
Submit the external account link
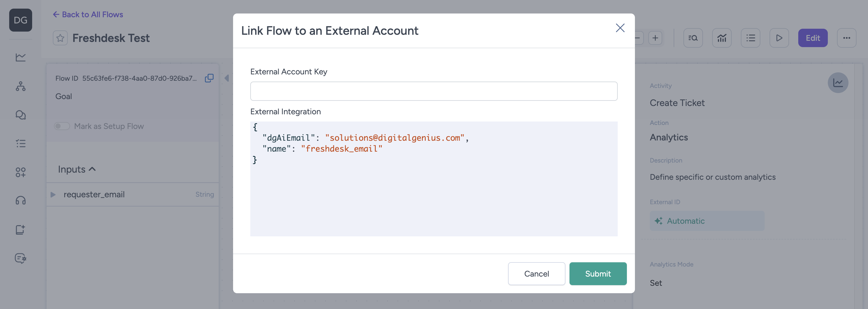pyautogui.click(x=598, y=274)
